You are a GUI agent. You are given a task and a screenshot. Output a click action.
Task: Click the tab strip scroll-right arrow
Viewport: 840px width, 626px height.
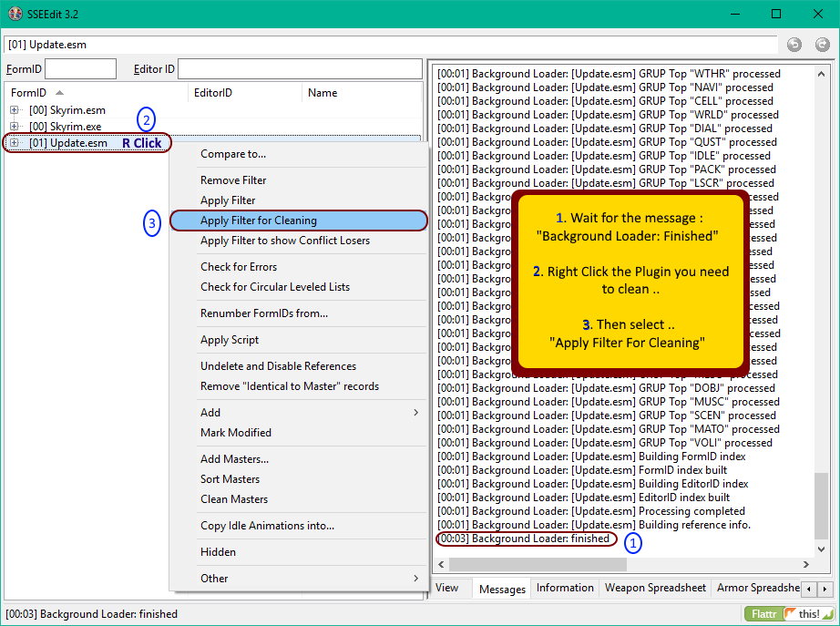pos(825,589)
